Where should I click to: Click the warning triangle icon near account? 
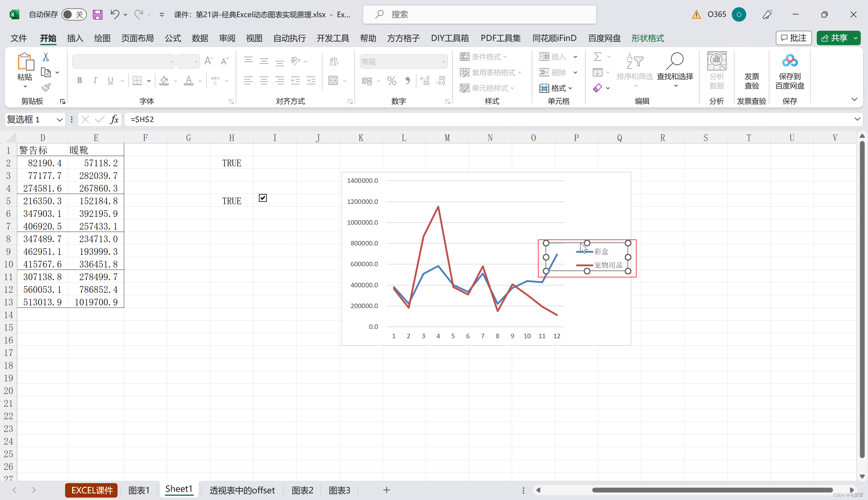coord(697,14)
